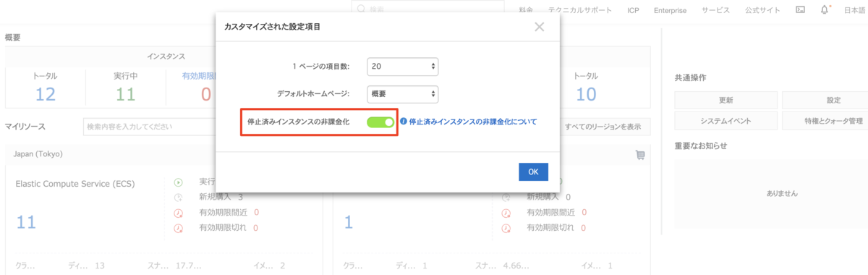The height and width of the screenshot is (275, 868).
Task: Toggle 停止済みインスタンスの非課金化 switch off
Action: (380, 122)
